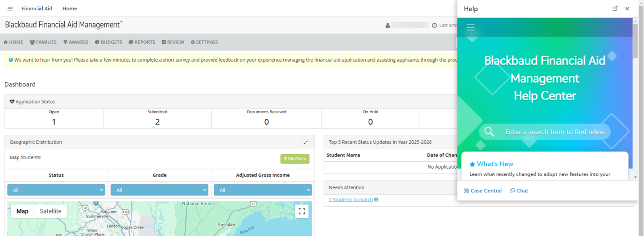The width and height of the screenshot is (644, 236).
Task: Open the FAMILIES menu
Action: coord(43,42)
